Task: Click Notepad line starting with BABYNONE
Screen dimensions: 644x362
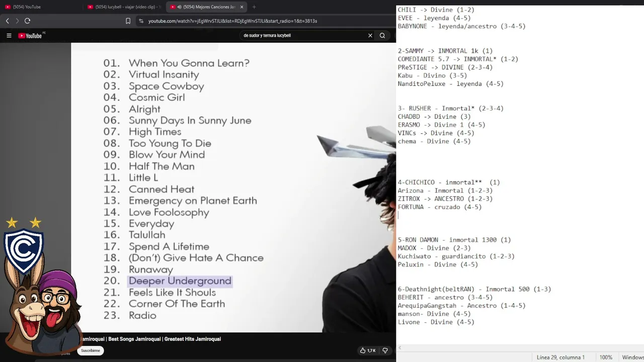Action: coord(462,26)
